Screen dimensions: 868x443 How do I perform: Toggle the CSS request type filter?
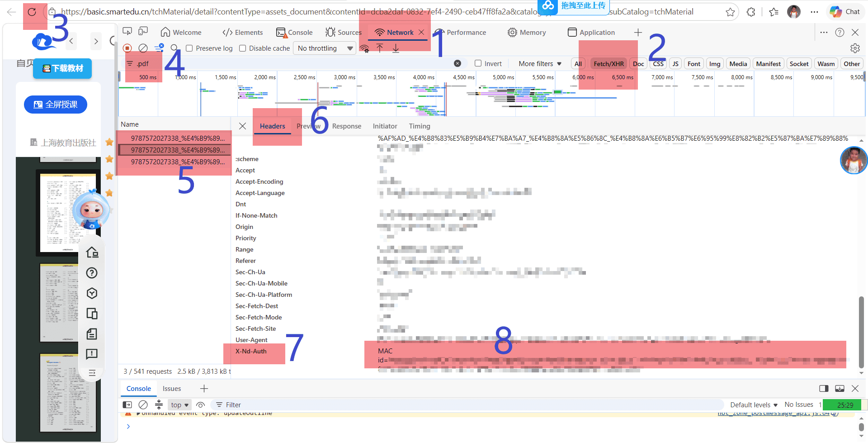(658, 64)
